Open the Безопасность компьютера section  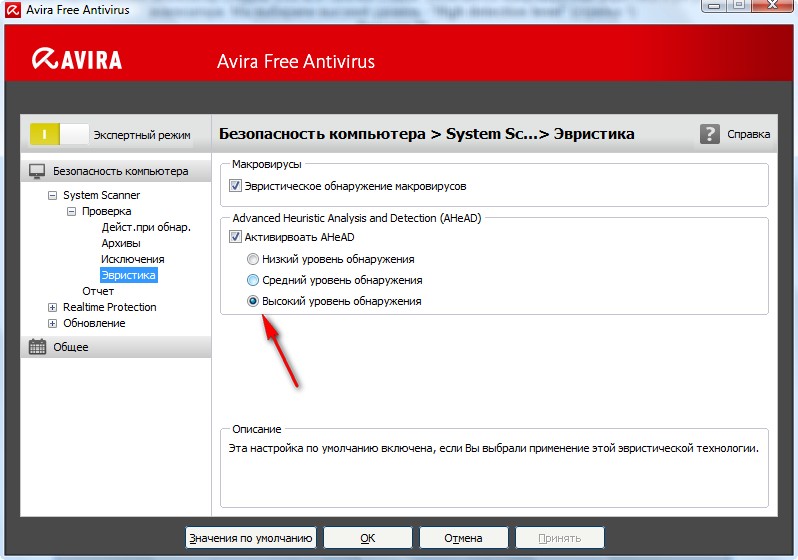click(116, 171)
